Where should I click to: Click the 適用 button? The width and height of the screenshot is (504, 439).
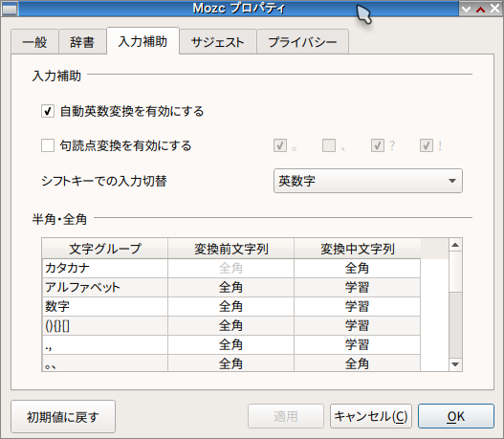[x=285, y=416]
